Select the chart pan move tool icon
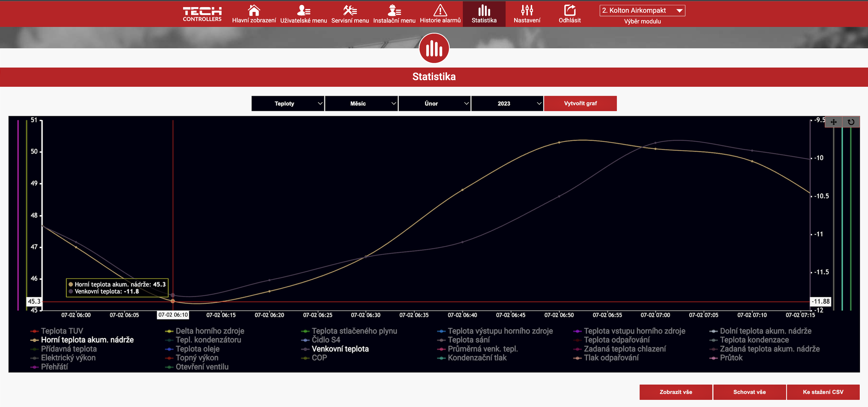The image size is (868, 407). tap(833, 122)
